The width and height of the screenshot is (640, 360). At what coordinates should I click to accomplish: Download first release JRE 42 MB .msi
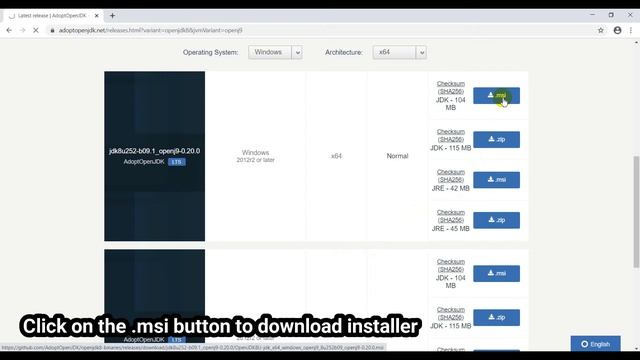[496, 180]
